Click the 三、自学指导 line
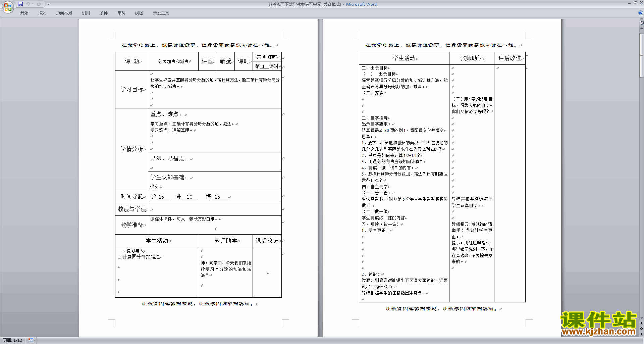 (375, 118)
